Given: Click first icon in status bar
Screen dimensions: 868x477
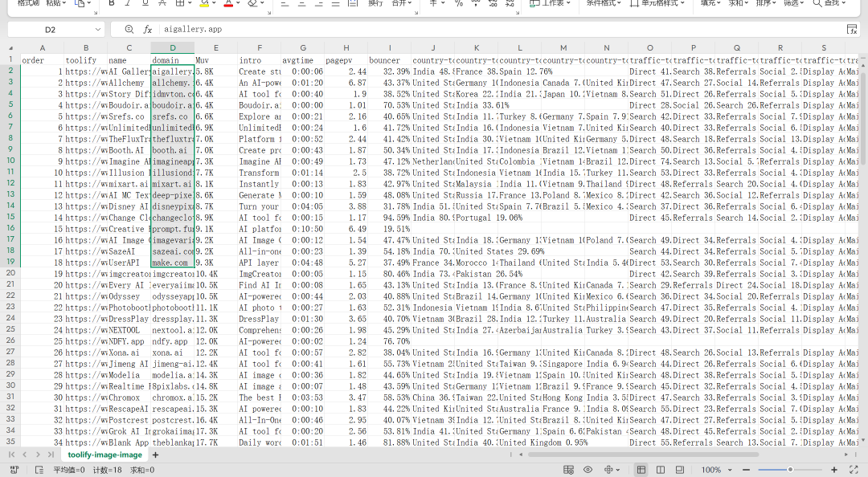Looking at the screenshot, I should (x=14, y=470).
